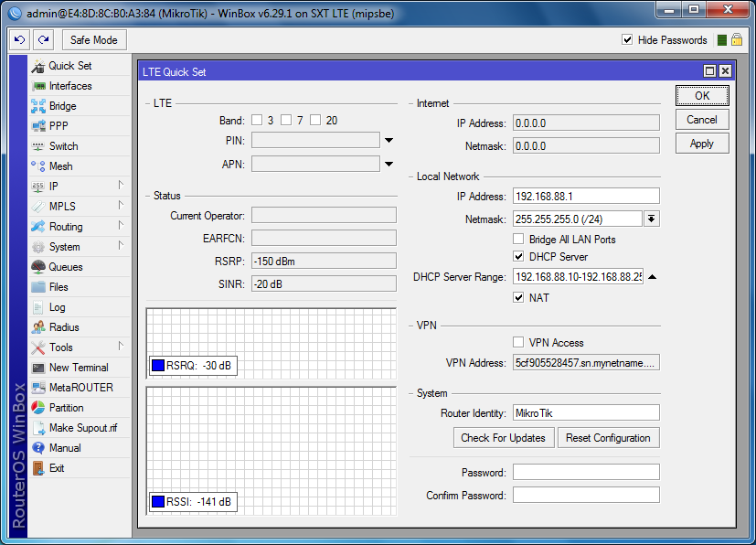This screenshot has height=545, width=756.
Task: Open the Routing submenu
Action: coord(65,227)
